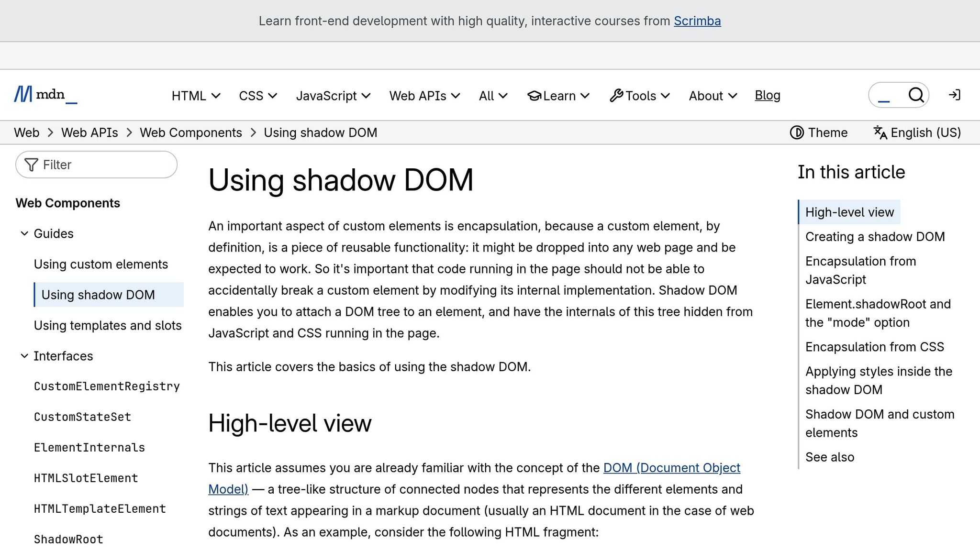
Task: Click the search magnifier icon
Action: [916, 95]
